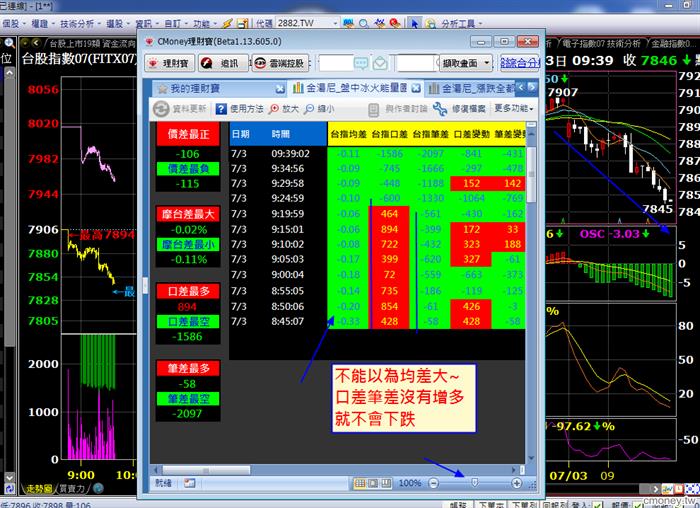Click the first empty input box in CMoney toolbar
The image size is (700, 508).
pos(336,63)
